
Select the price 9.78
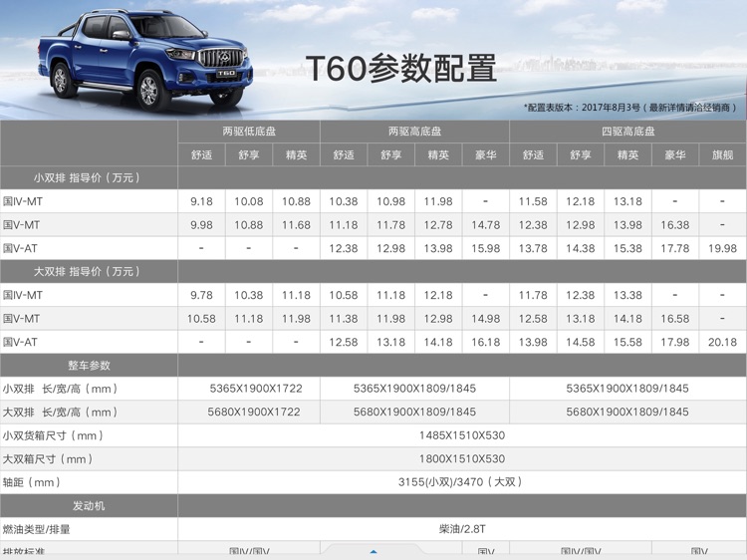pyautogui.click(x=201, y=295)
